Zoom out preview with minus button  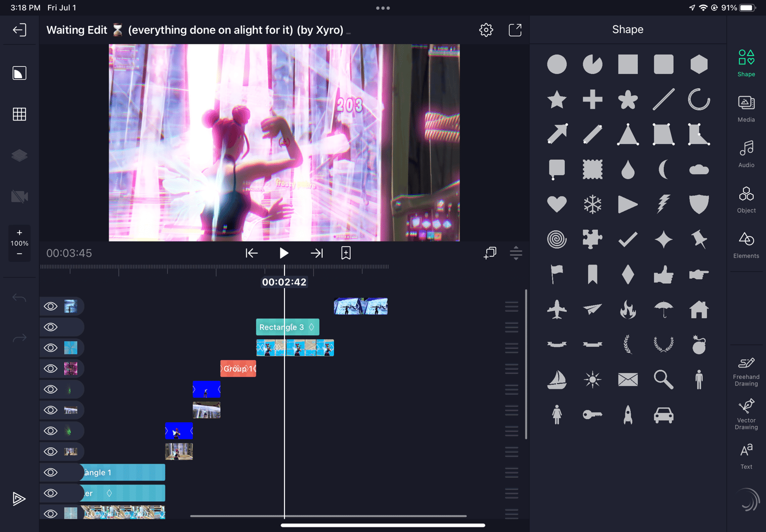point(19,254)
